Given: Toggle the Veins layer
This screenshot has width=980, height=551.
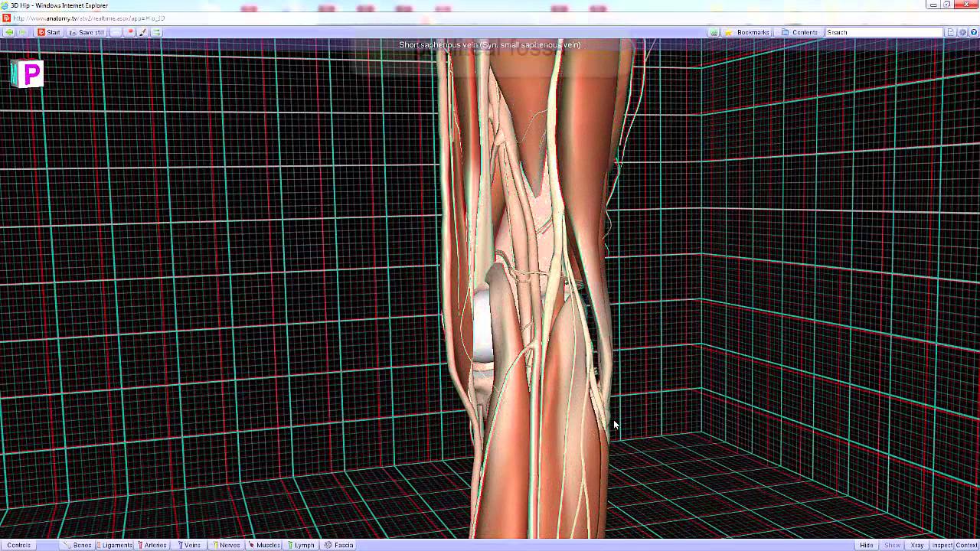Looking at the screenshot, I should click(189, 545).
